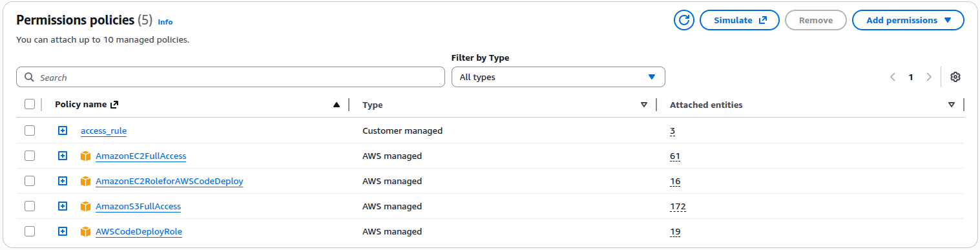Open the AmazonEC2FullAccess policy link

point(141,156)
